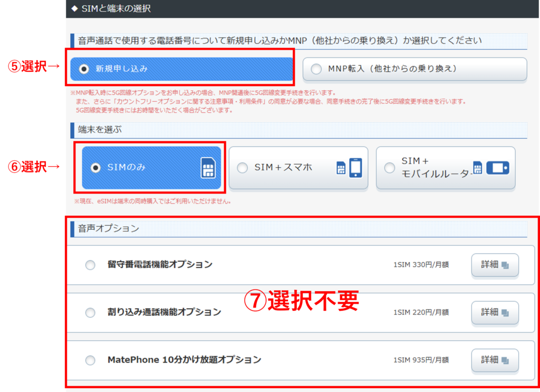Click the 1SIM 330円/月額 price text
Screen dimensions: 540x392
click(421, 265)
